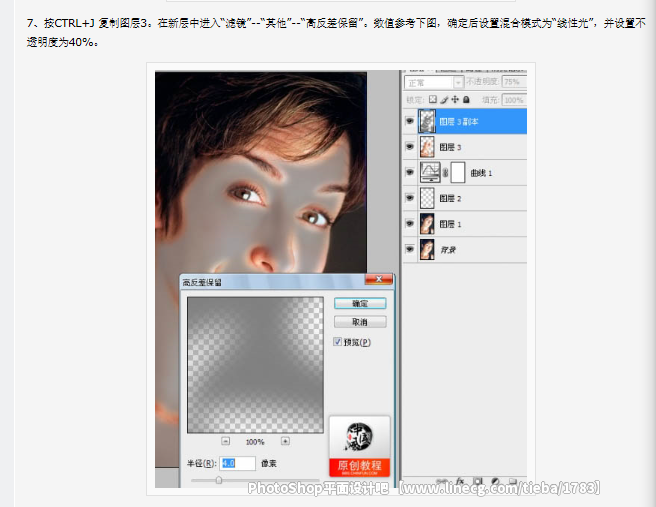
Task: Toggle lock transparent pixels icon
Action: [x=433, y=99]
